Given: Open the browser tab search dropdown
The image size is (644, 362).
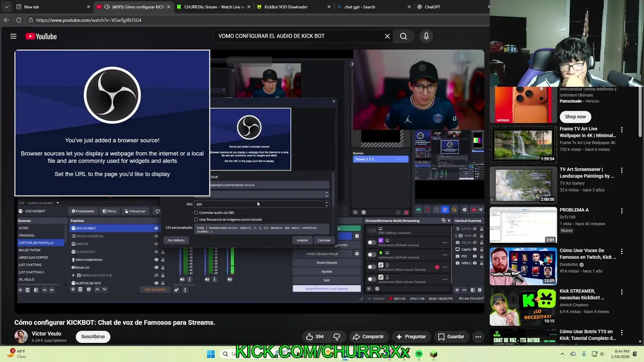Looking at the screenshot, I should coord(7,7).
